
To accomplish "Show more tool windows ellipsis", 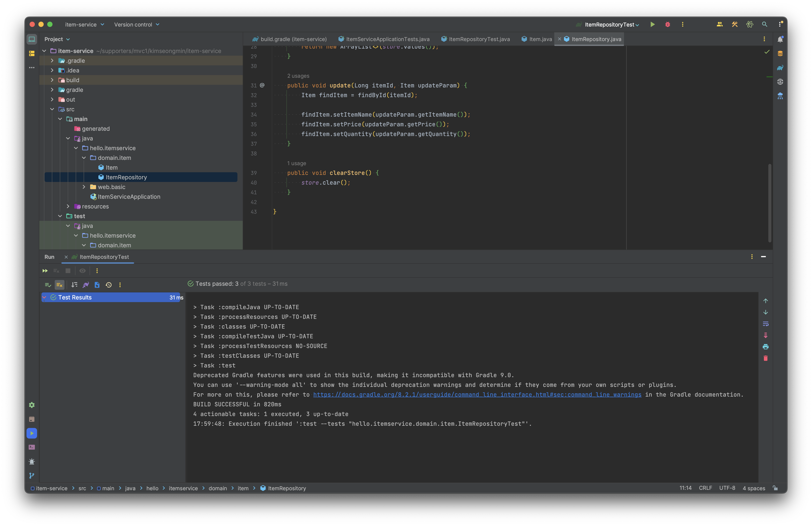I will 32,68.
